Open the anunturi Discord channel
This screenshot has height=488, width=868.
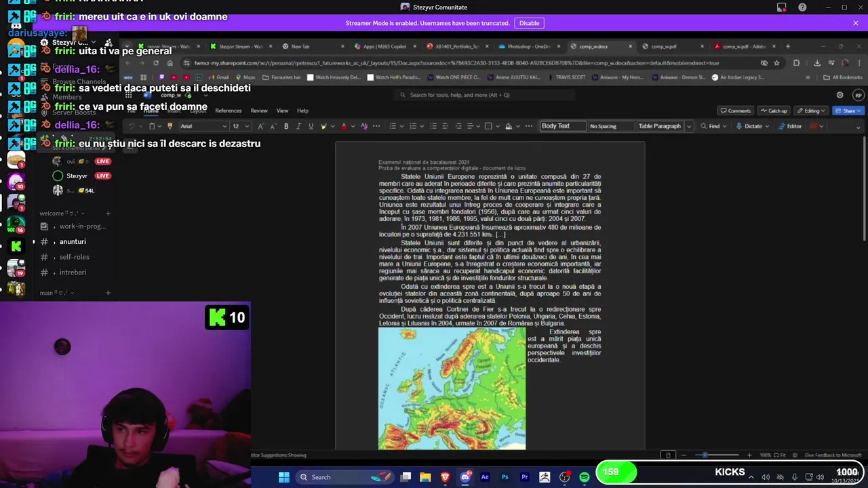(73, 242)
